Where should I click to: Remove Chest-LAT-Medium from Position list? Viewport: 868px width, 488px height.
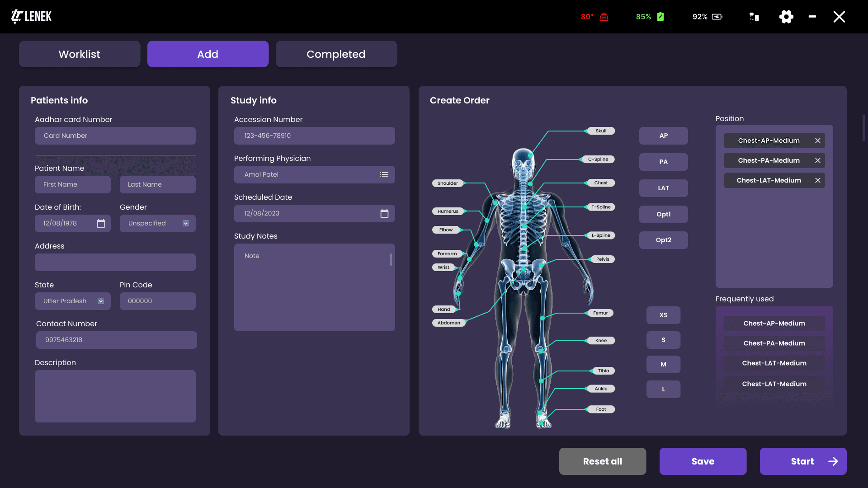(818, 180)
